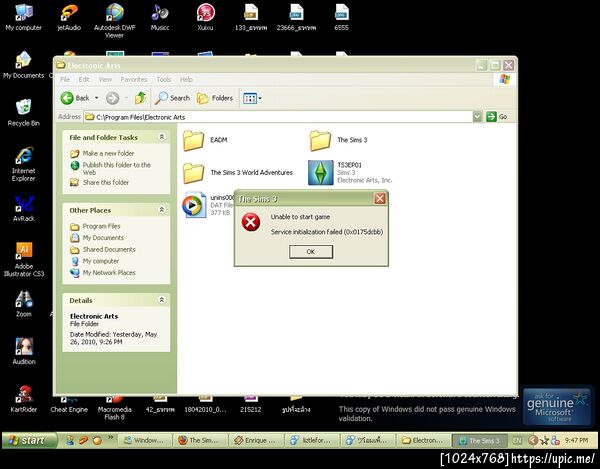Click the EN language bar indicator
Image resolution: width=600 pixels, height=469 pixels.
coord(517,441)
